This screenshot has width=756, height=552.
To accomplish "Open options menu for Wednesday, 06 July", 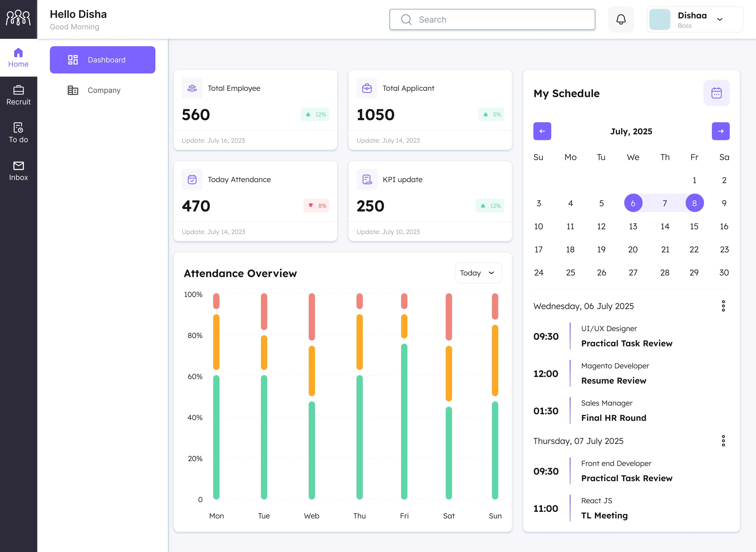I will click(x=724, y=306).
